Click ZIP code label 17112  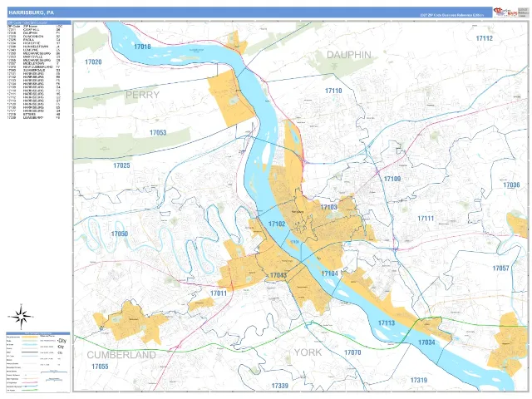tap(484, 38)
